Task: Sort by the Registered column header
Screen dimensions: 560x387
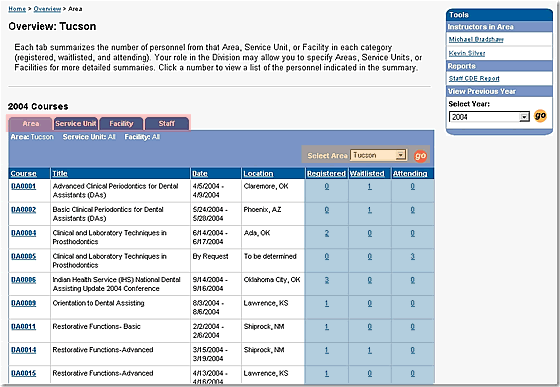Action: pos(326,174)
